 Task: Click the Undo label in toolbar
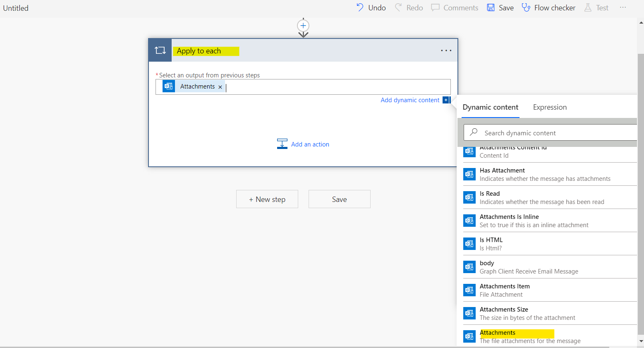(x=377, y=8)
